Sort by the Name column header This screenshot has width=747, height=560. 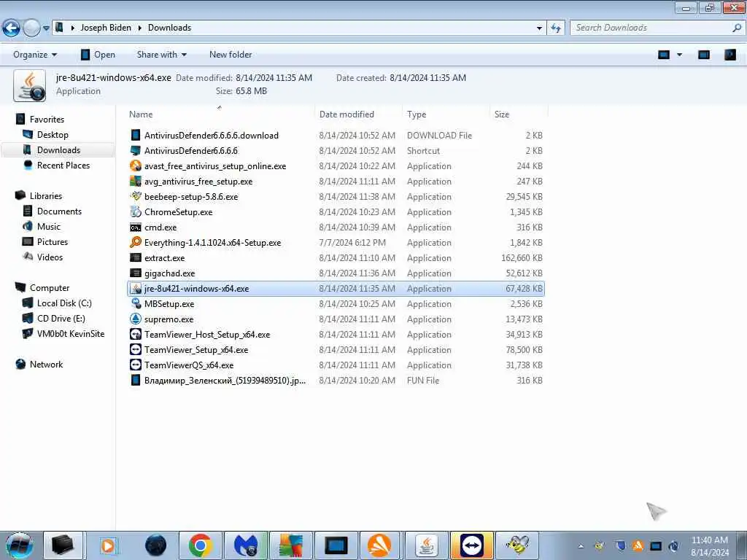(x=141, y=114)
